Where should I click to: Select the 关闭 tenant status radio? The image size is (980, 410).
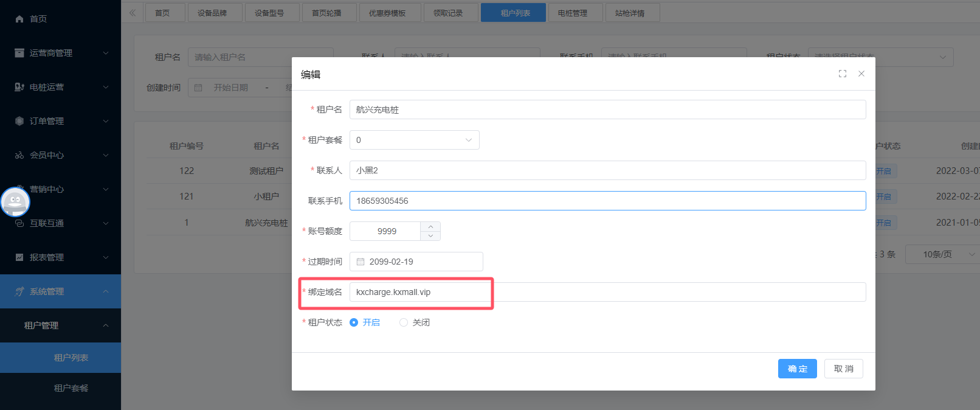tap(404, 322)
